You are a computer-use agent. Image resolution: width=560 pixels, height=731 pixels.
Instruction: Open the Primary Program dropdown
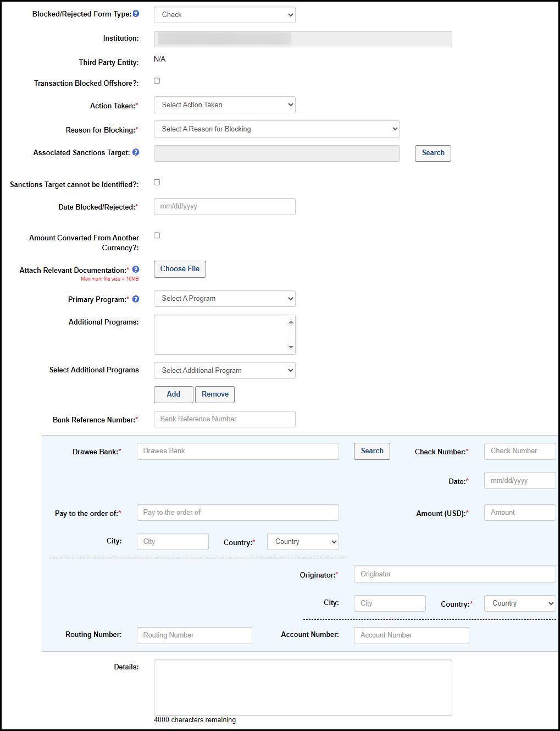(224, 299)
